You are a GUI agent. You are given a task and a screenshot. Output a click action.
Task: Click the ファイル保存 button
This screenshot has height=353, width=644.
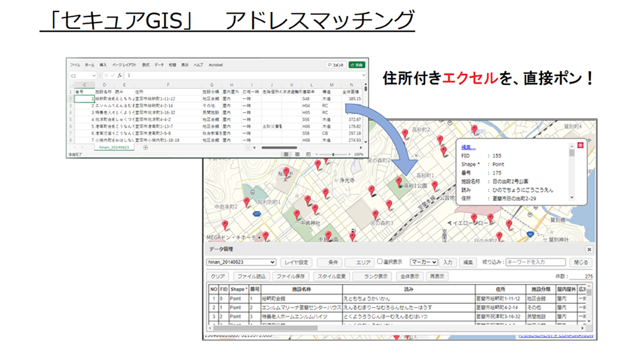point(291,277)
